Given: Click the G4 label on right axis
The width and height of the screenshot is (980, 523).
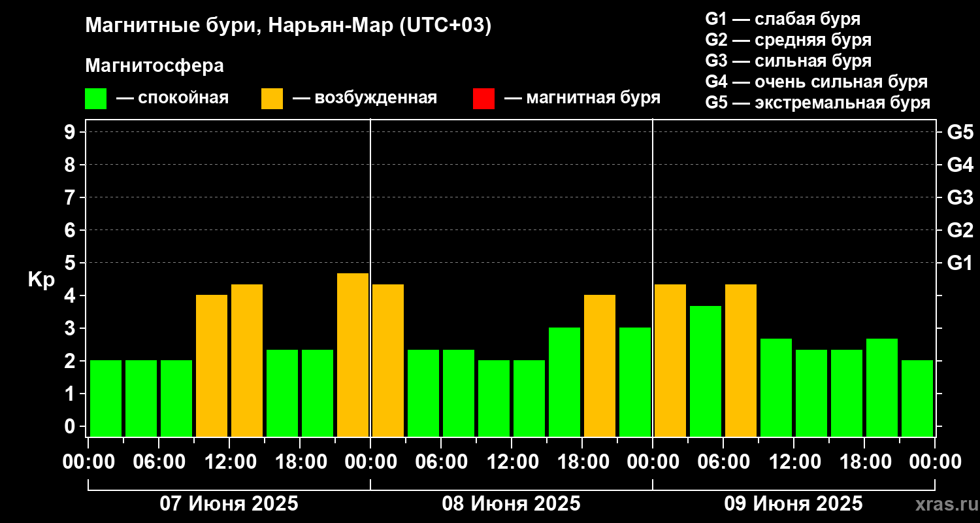Looking at the screenshot, I should [x=960, y=165].
